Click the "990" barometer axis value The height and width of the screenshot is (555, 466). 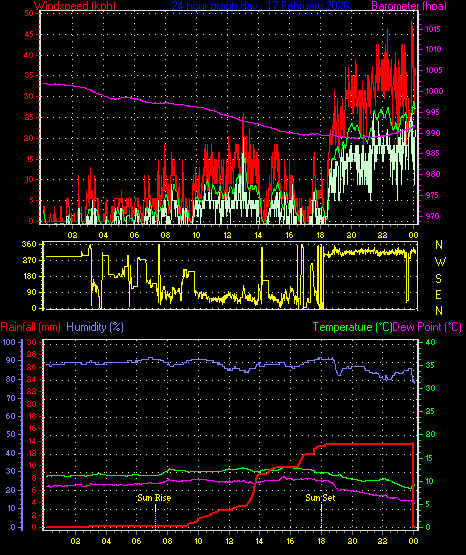(433, 133)
